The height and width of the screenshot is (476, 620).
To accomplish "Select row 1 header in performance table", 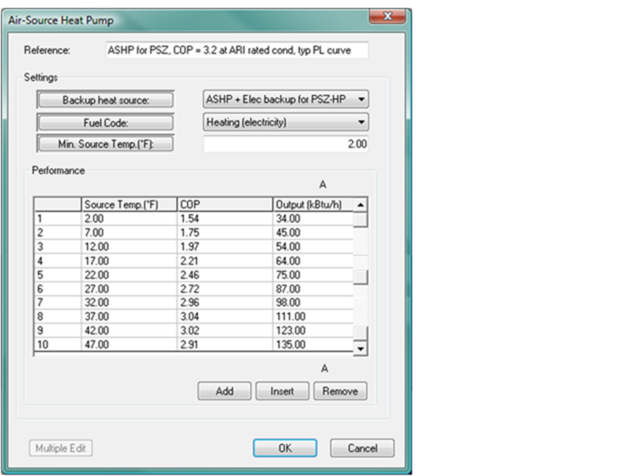I will click(57, 219).
